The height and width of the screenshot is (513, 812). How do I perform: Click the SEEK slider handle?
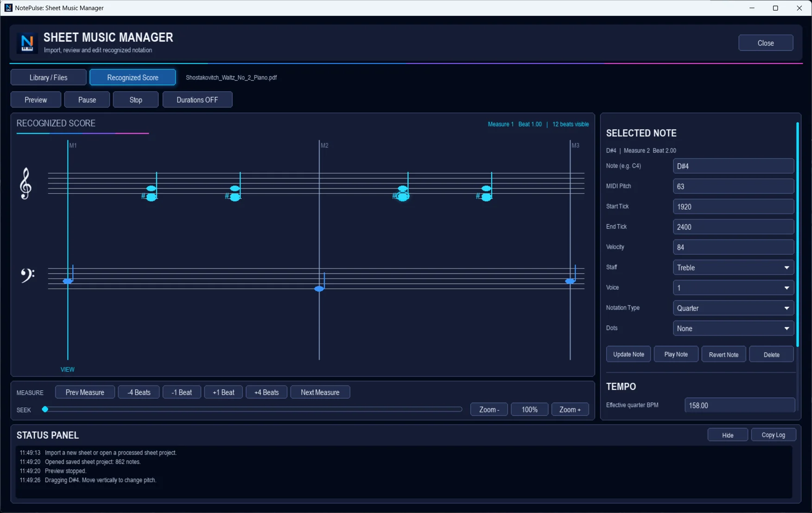[x=45, y=409]
